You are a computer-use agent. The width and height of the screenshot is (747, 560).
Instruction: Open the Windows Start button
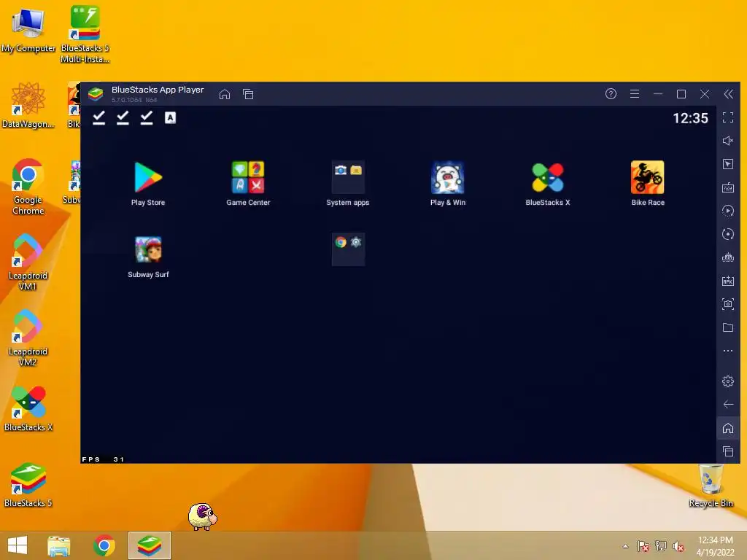tap(18, 545)
